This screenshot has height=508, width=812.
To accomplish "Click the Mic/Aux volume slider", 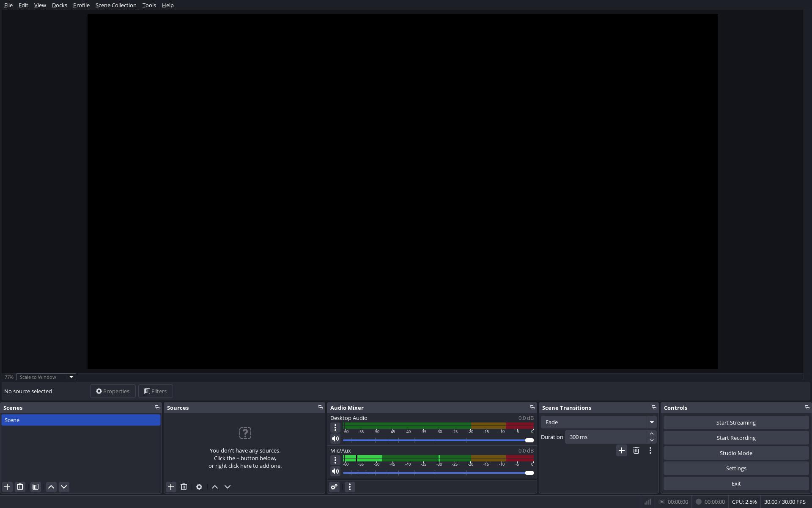I will point(438,473).
